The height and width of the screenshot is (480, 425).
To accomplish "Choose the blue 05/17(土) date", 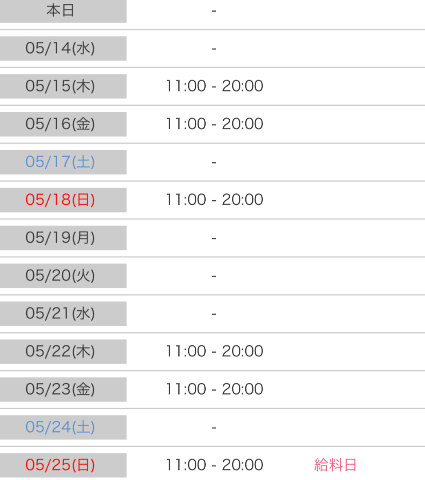I will pyautogui.click(x=60, y=162).
